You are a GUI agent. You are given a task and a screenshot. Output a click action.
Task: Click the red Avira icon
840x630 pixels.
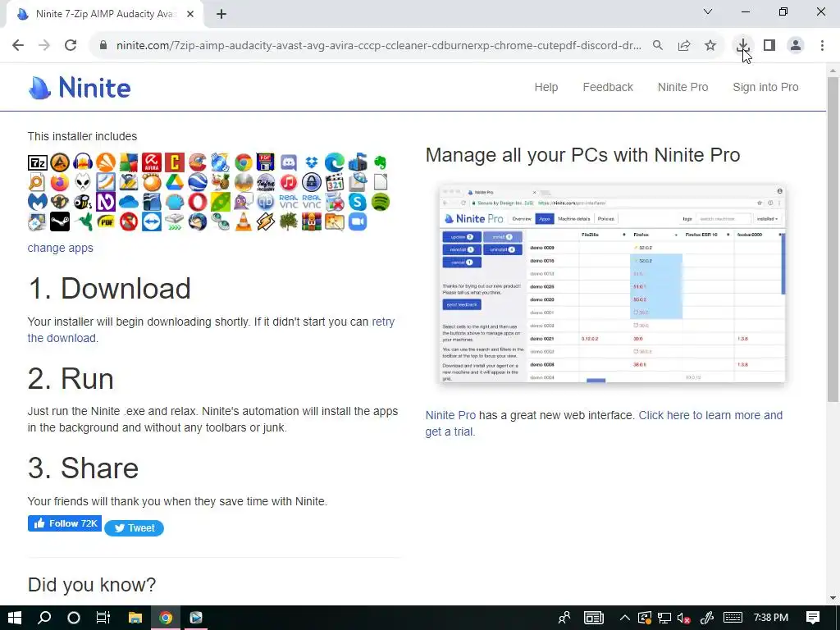click(x=152, y=162)
